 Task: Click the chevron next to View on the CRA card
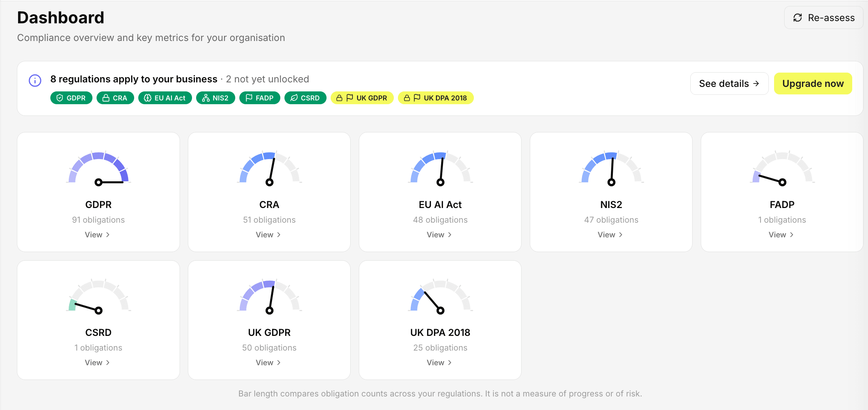(x=279, y=235)
